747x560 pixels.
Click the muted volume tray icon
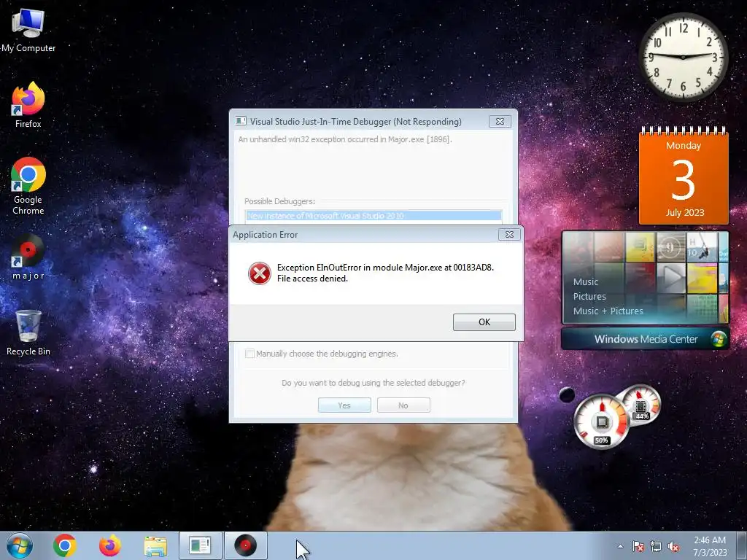(x=673, y=546)
